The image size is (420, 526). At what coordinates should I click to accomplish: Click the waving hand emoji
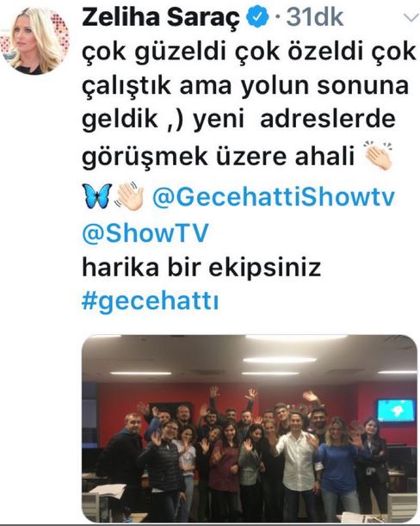coord(130,196)
